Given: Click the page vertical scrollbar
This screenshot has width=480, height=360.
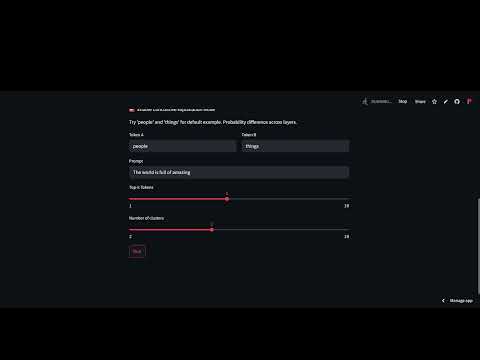Looking at the screenshot, I should (478, 246).
